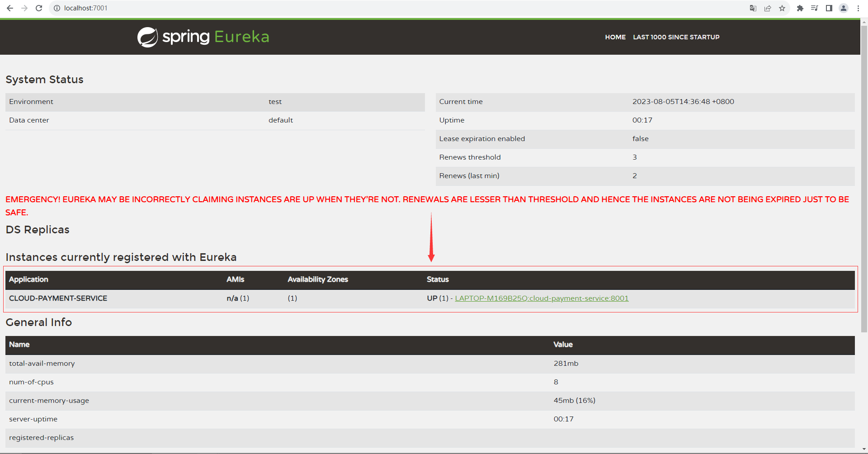Select the Data center value 'default'

281,120
